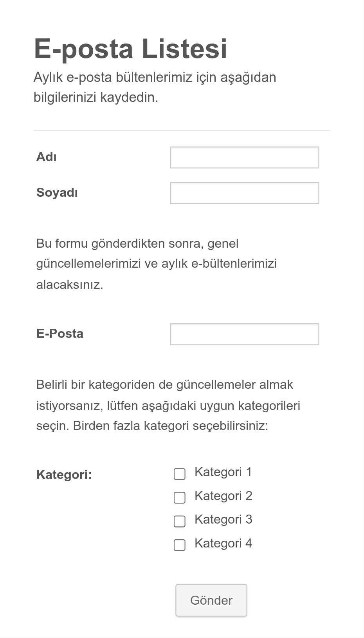Click the E-Posta entry field
This screenshot has width=364, height=638.
pos(244,334)
